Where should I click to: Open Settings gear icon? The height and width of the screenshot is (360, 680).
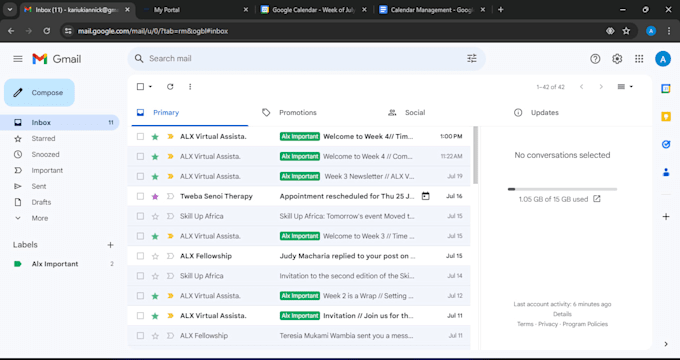(x=617, y=59)
